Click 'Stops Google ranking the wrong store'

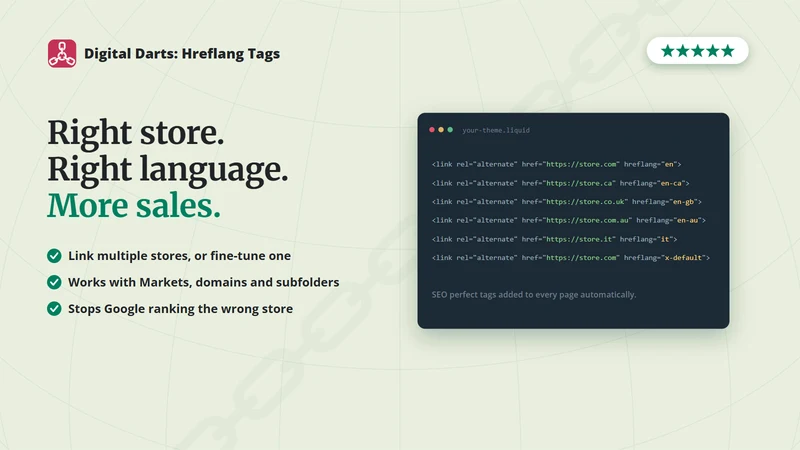181,309
